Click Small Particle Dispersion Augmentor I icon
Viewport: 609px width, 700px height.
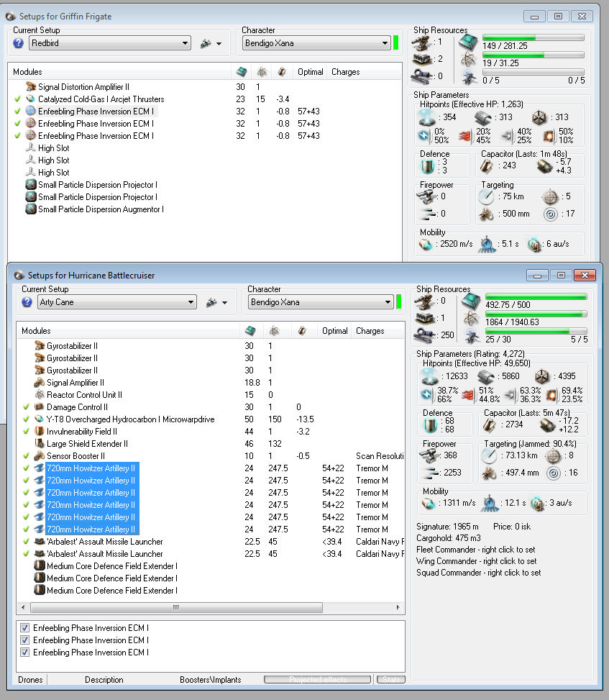[x=31, y=209]
